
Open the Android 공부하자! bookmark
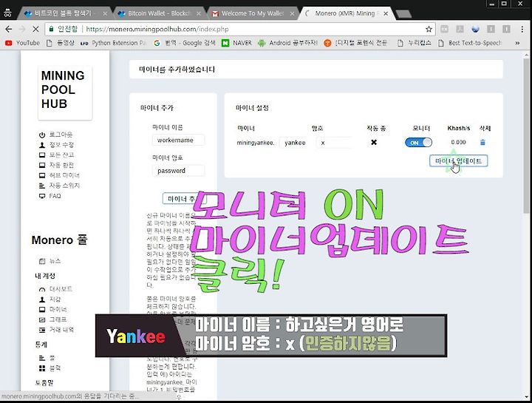(287, 43)
